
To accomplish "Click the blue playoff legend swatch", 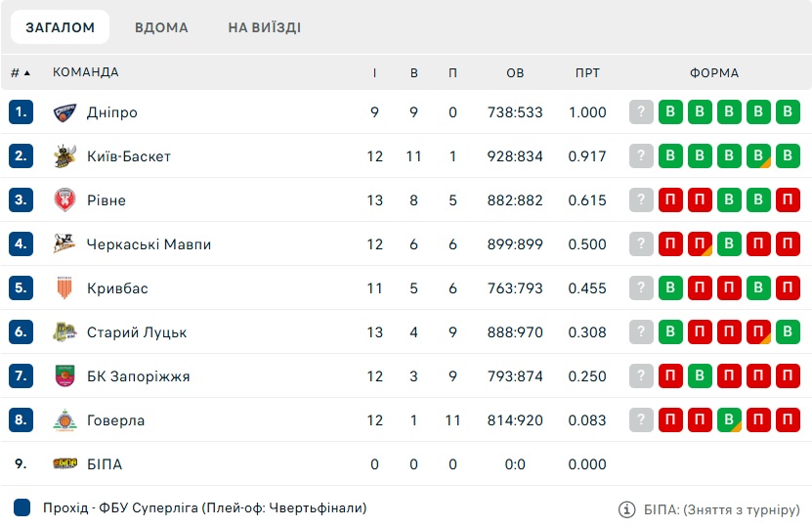I will pyautogui.click(x=21, y=507).
